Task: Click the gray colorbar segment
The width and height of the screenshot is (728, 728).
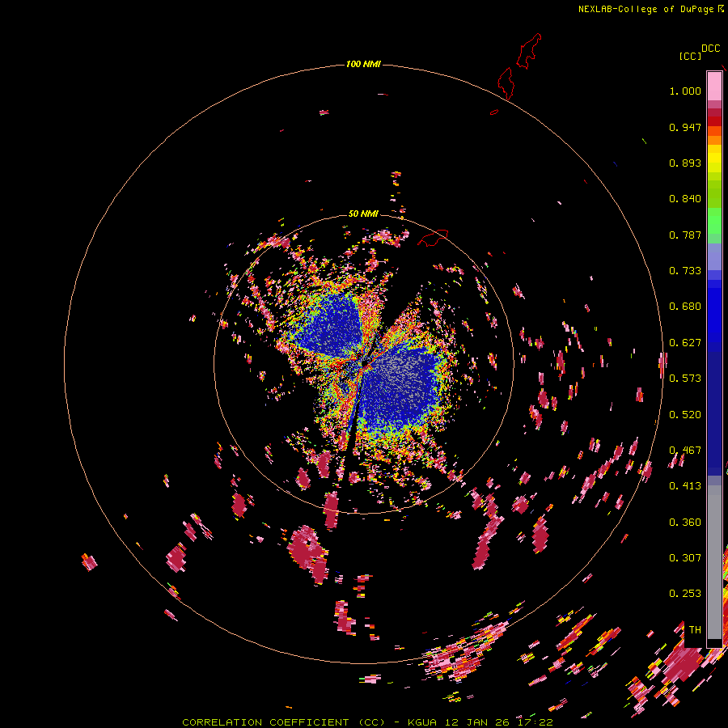Action: [x=714, y=562]
